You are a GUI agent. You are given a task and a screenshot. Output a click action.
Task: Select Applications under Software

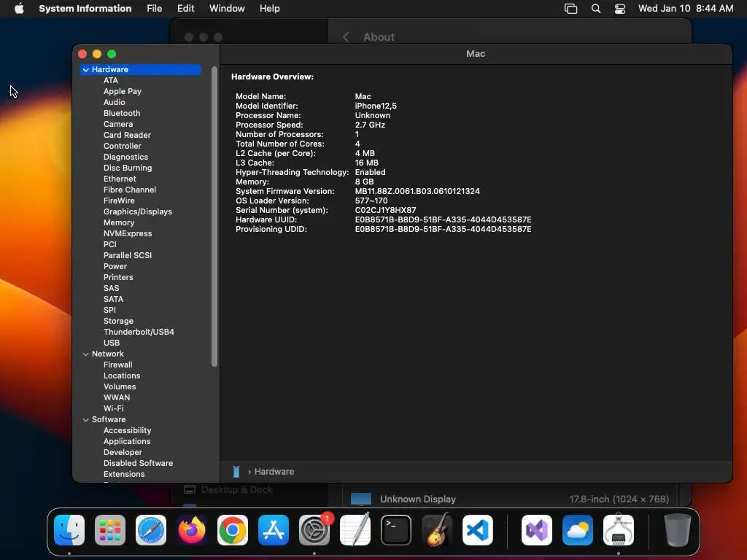tap(127, 441)
